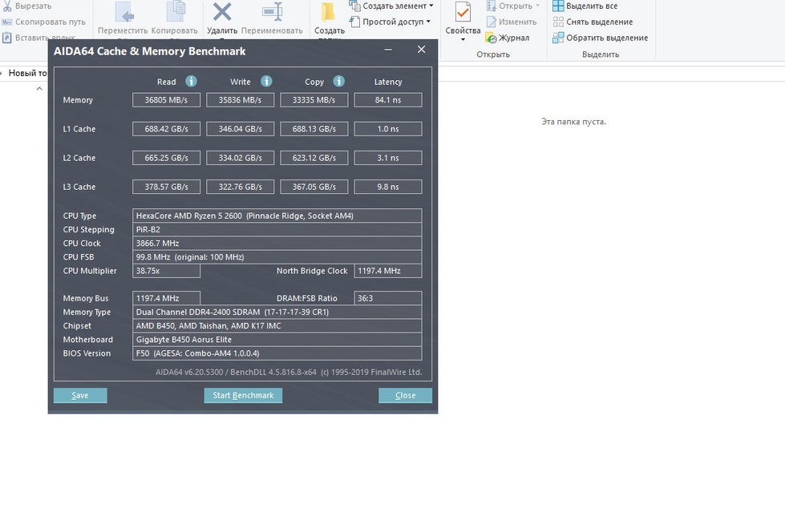Click the CPU Multiplier value 38.75x
Viewport: 785px width, 532px height.
166,271
